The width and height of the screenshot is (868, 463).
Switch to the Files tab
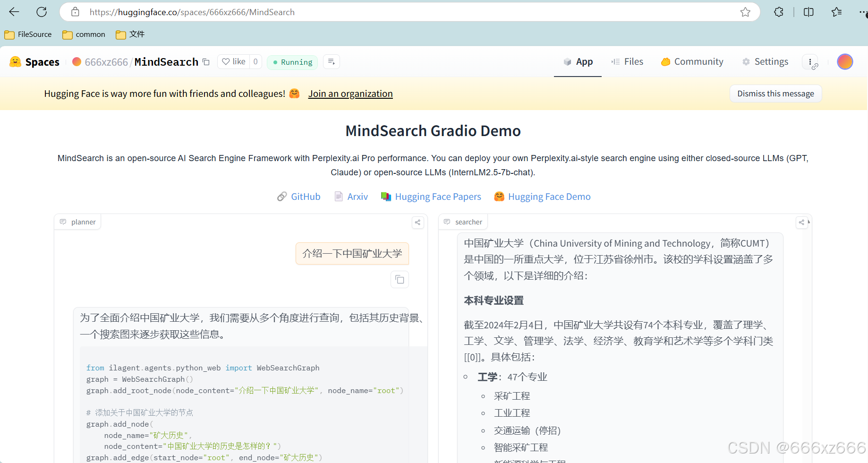(x=627, y=61)
